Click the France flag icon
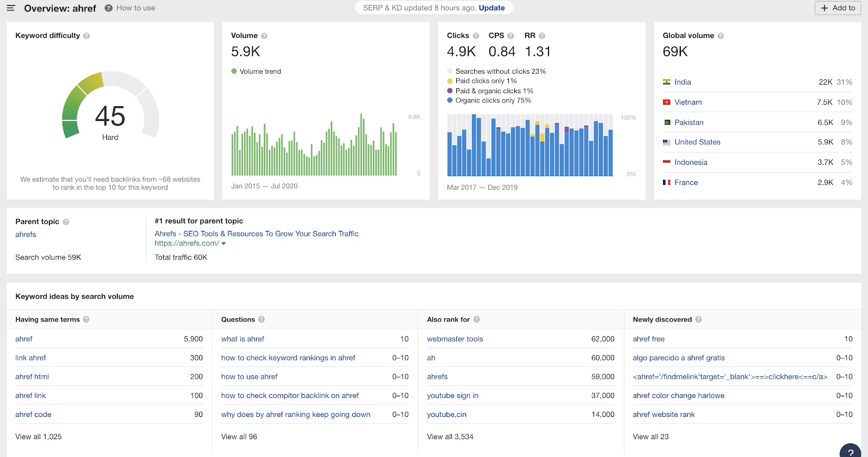Viewport: 868px width, 457px height. tap(667, 183)
